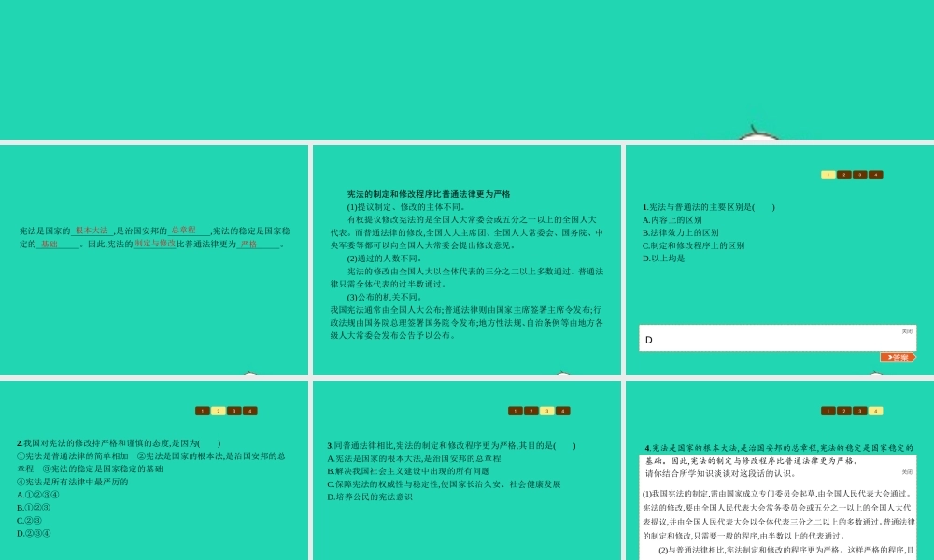This screenshot has width=934, height=560.
Task: Click the orange 答案 answer button
Action: click(899, 357)
